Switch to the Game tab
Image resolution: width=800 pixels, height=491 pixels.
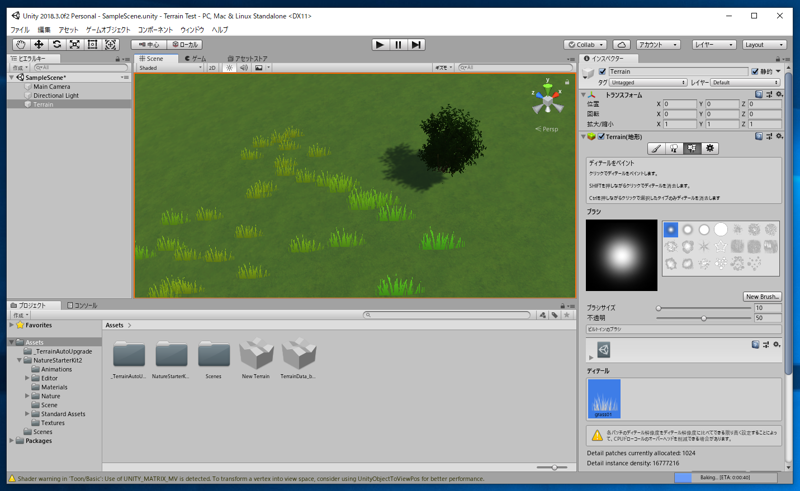pos(196,59)
